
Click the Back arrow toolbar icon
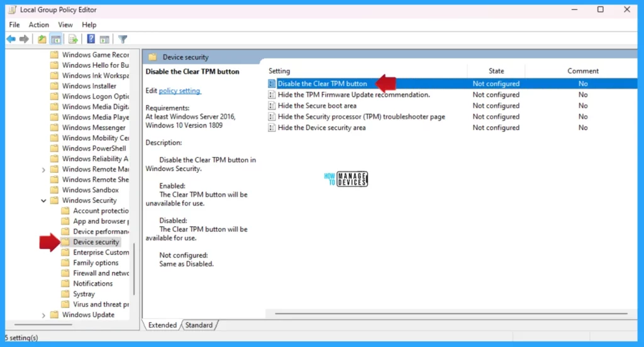pos(11,39)
